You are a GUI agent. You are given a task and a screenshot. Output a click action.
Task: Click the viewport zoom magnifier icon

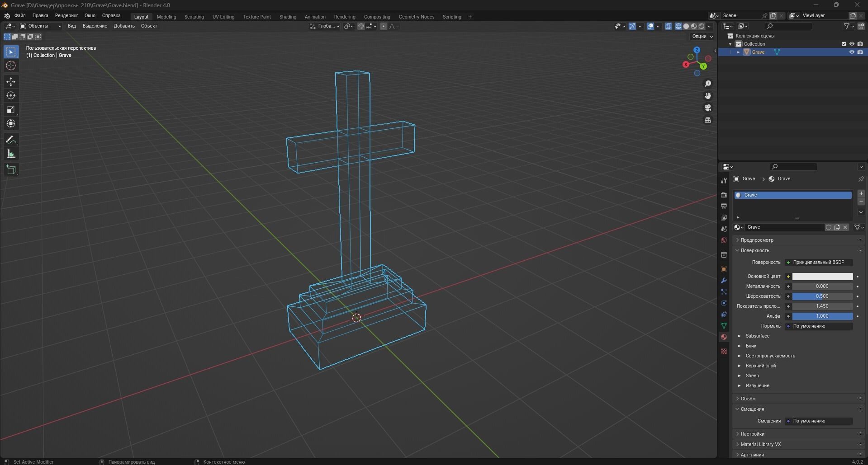point(708,84)
